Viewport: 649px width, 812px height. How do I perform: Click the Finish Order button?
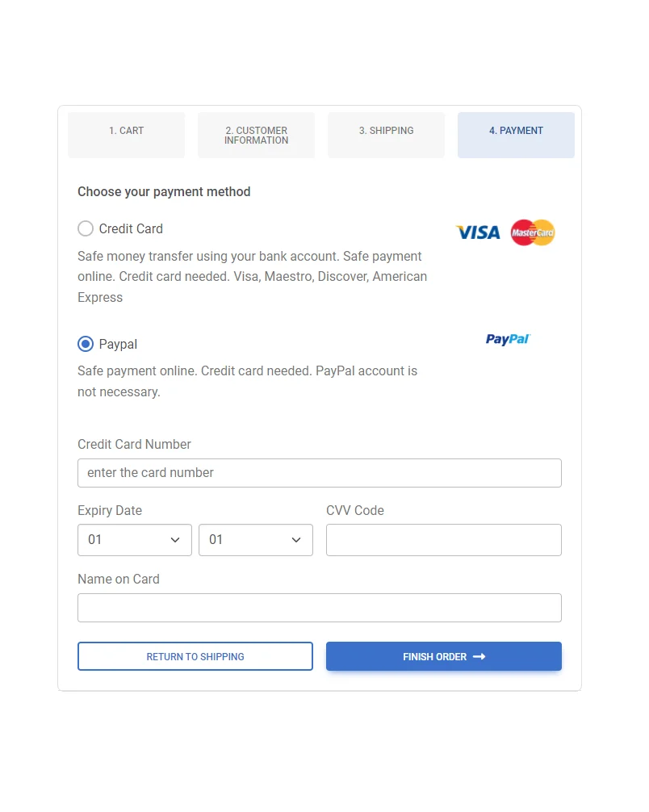point(444,657)
